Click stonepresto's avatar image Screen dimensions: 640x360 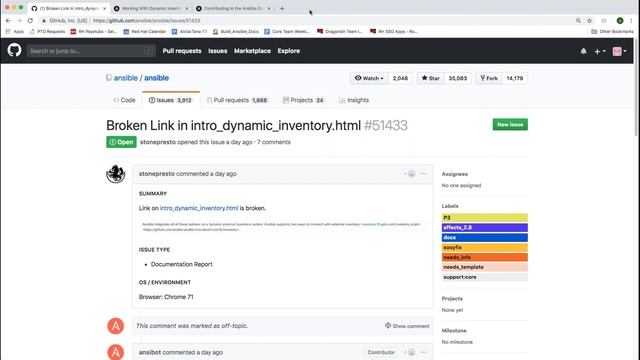116,174
